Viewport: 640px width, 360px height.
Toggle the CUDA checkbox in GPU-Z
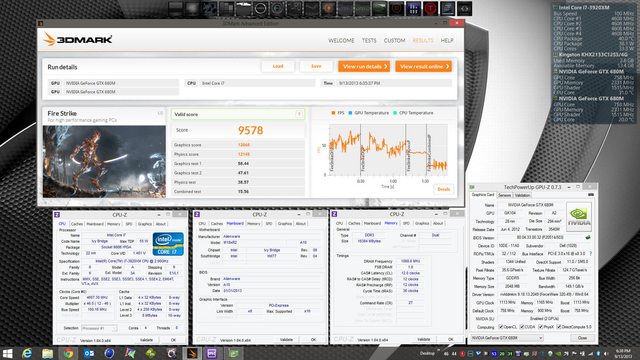[x=522, y=327]
